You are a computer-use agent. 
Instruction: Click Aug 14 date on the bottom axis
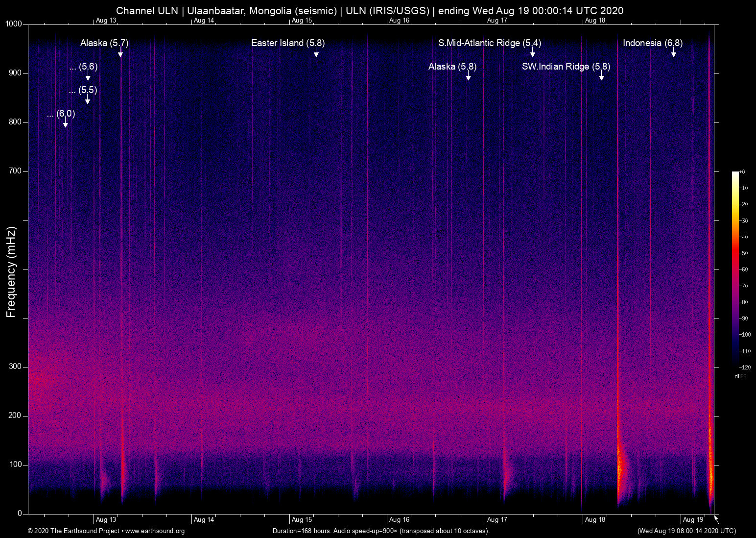point(204,520)
